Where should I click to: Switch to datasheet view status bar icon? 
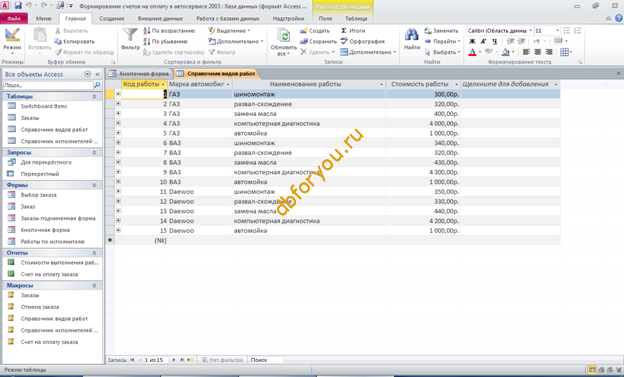[592, 370]
